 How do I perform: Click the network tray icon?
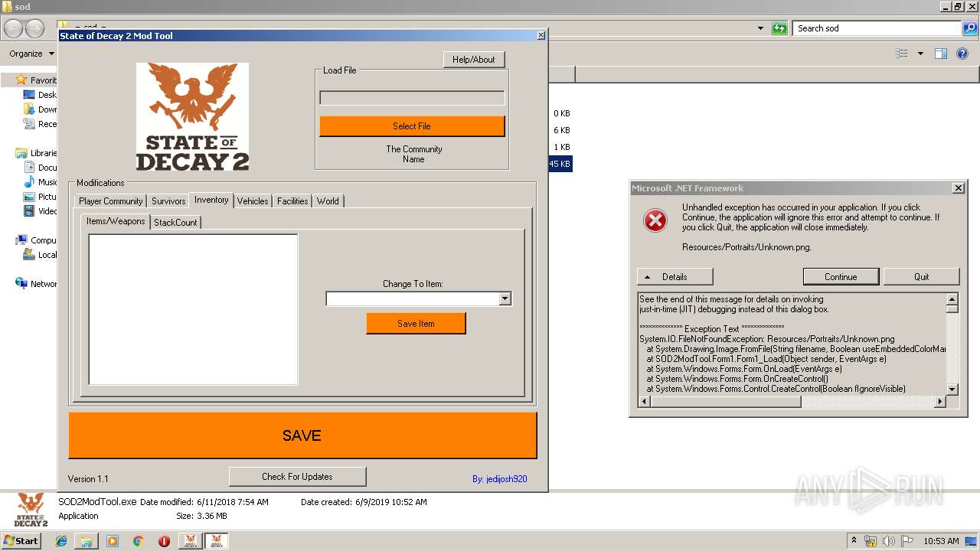pos(871,541)
